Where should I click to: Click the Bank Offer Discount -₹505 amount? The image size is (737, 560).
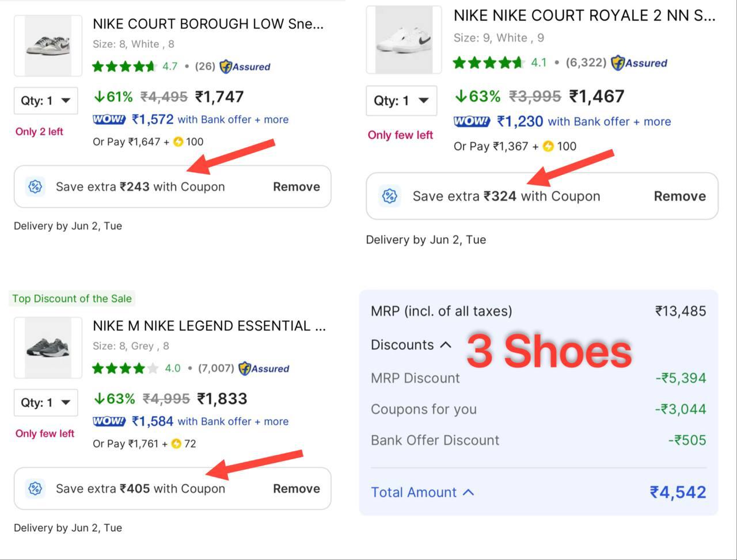[x=687, y=440]
